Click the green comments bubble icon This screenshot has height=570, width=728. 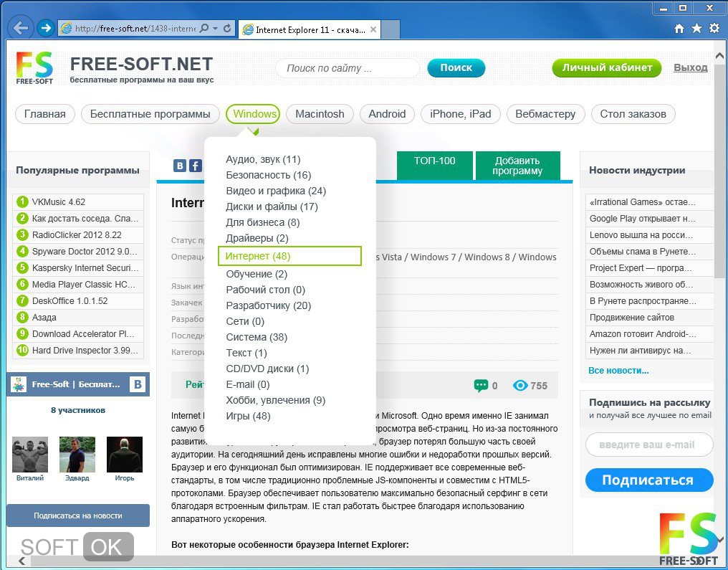pos(481,386)
